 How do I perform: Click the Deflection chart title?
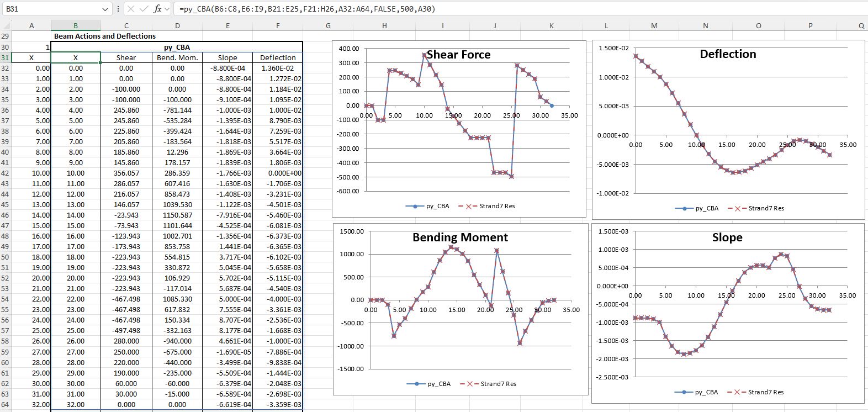click(x=728, y=54)
